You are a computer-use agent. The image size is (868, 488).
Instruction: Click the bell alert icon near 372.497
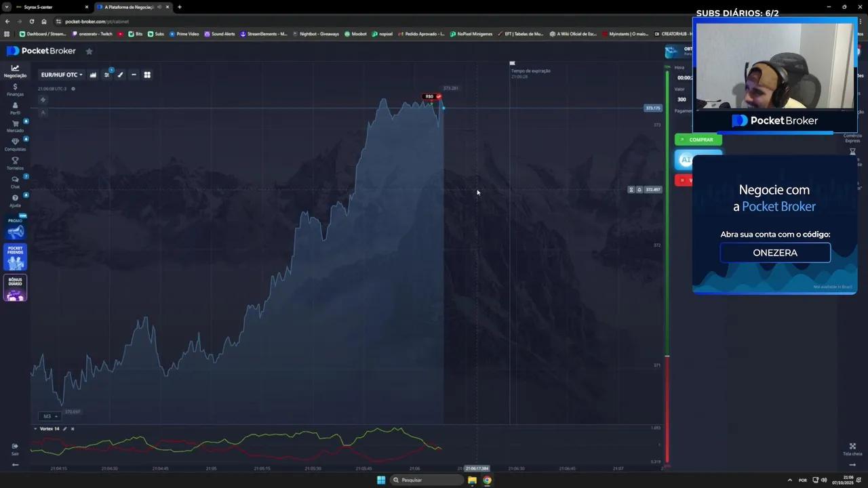(x=639, y=190)
